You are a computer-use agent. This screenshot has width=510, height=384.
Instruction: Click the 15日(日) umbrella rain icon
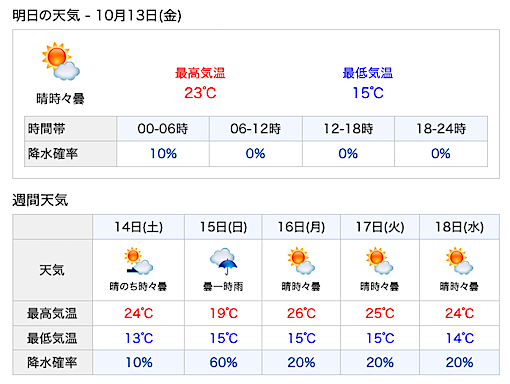pyautogui.click(x=223, y=261)
